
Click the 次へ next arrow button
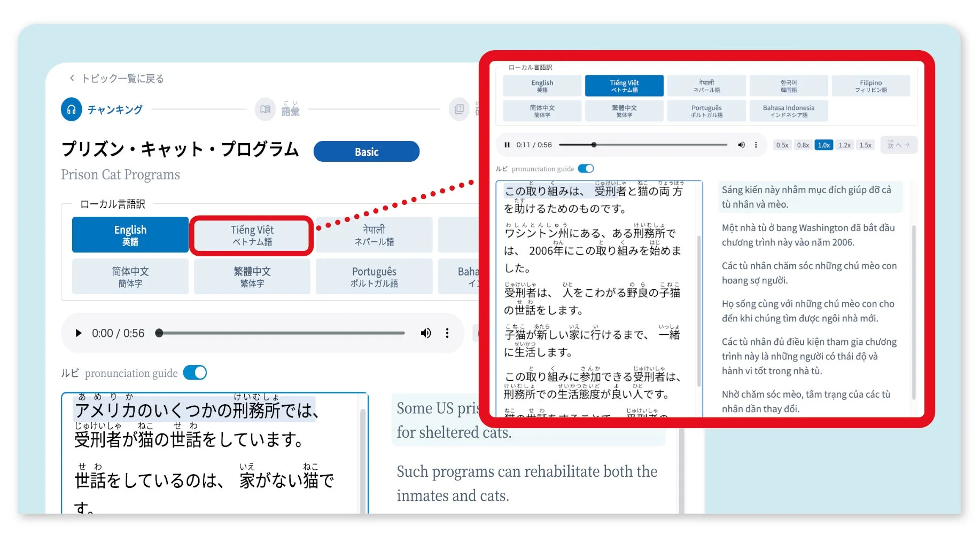899,145
